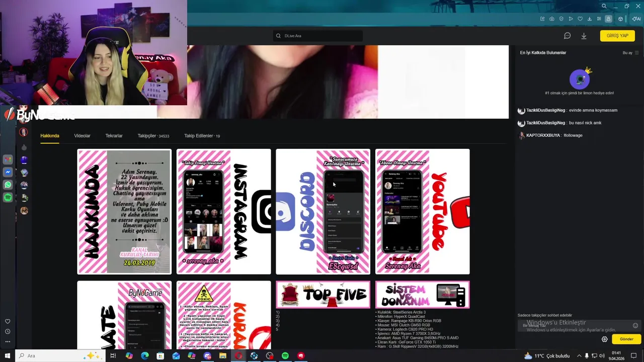The width and height of the screenshot is (644, 362).
Task: Open sidebar bookmarks heart icon
Action: click(8, 321)
